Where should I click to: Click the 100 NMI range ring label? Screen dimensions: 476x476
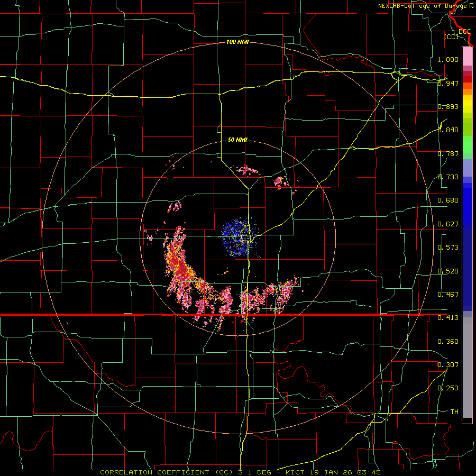tap(237, 42)
